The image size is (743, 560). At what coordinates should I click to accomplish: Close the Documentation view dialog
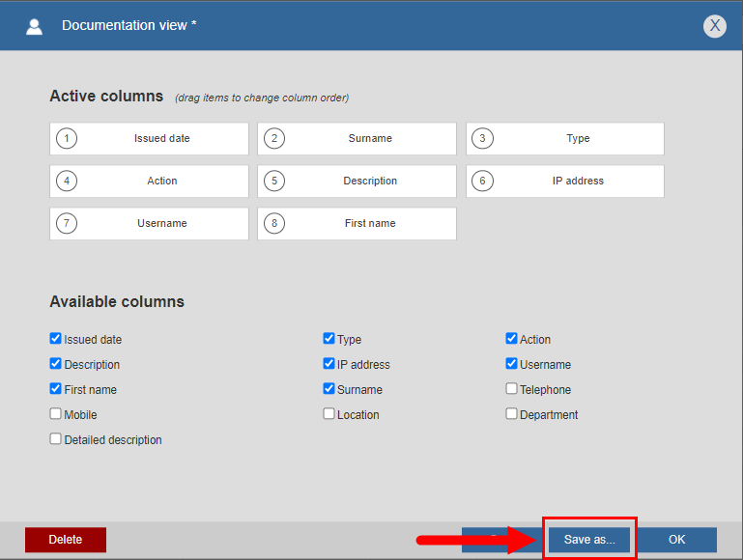715,25
